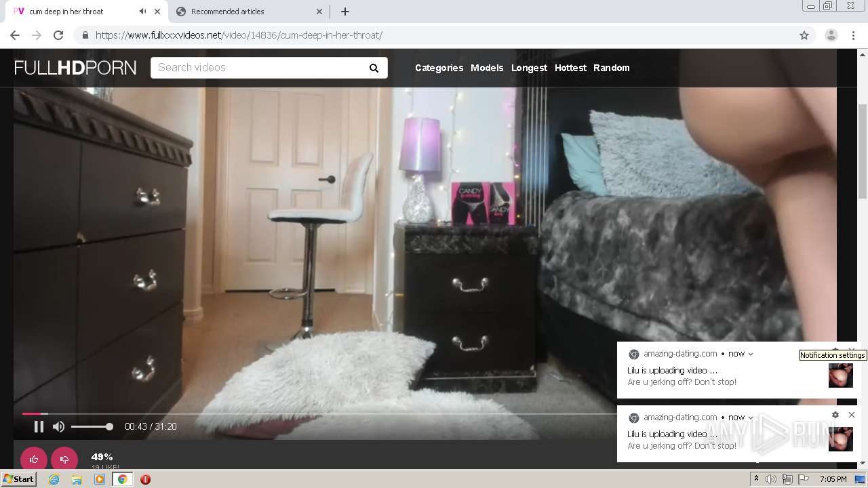Screen dimensions: 868x488
Task: Click the browser forward arrow
Action: click(37, 35)
